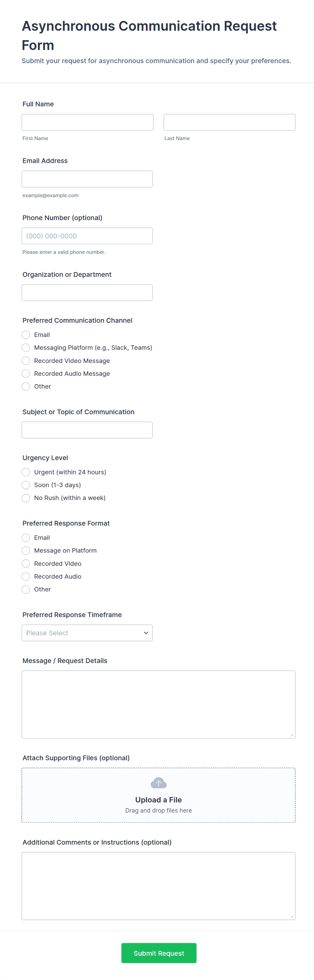Select Recorded Video Message channel option
The width and height of the screenshot is (314, 980).
(26, 361)
